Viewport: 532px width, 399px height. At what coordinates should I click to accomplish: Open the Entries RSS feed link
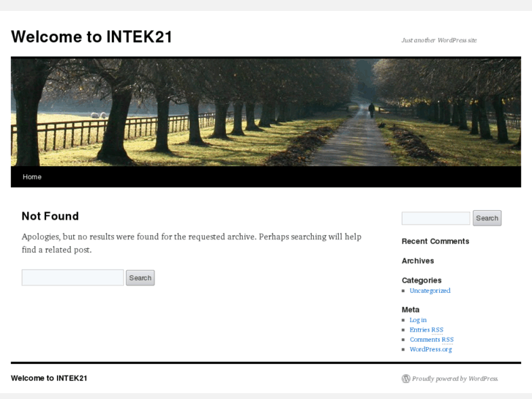click(x=426, y=330)
